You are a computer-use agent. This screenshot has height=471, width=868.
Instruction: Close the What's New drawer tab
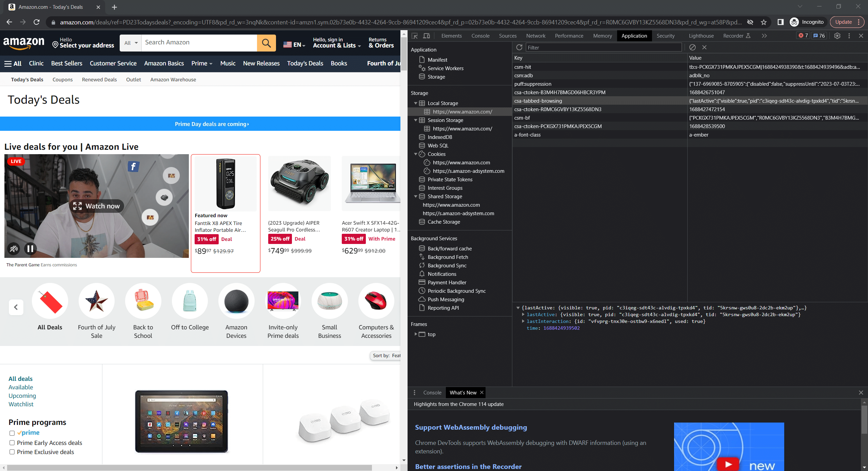pyautogui.click(x=481, y=392)
